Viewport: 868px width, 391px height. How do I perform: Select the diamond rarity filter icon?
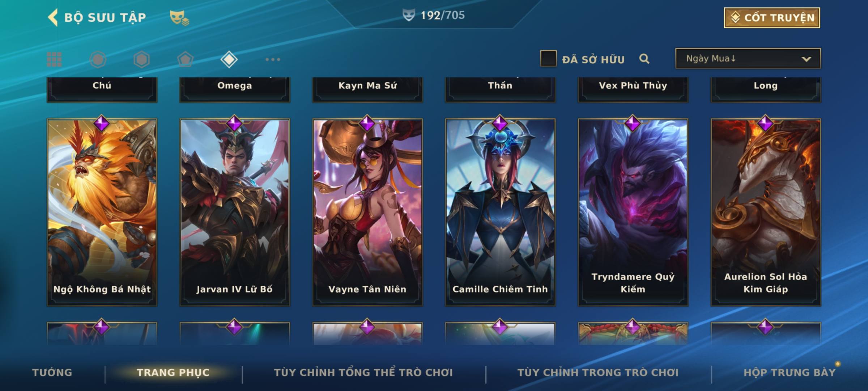point(229,59)
